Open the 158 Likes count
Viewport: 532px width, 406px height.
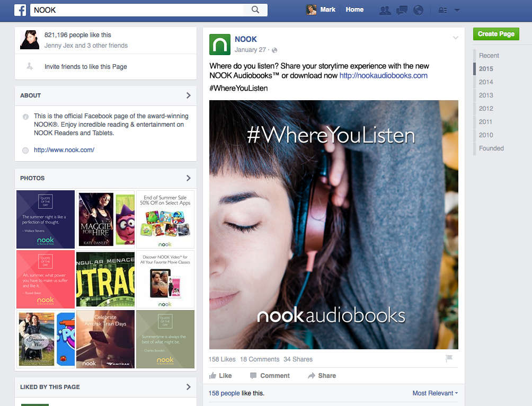(x=222, y=359)
